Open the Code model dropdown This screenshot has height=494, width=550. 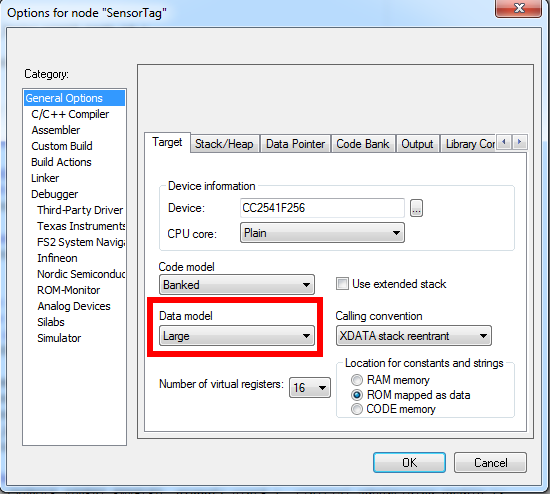237,285
